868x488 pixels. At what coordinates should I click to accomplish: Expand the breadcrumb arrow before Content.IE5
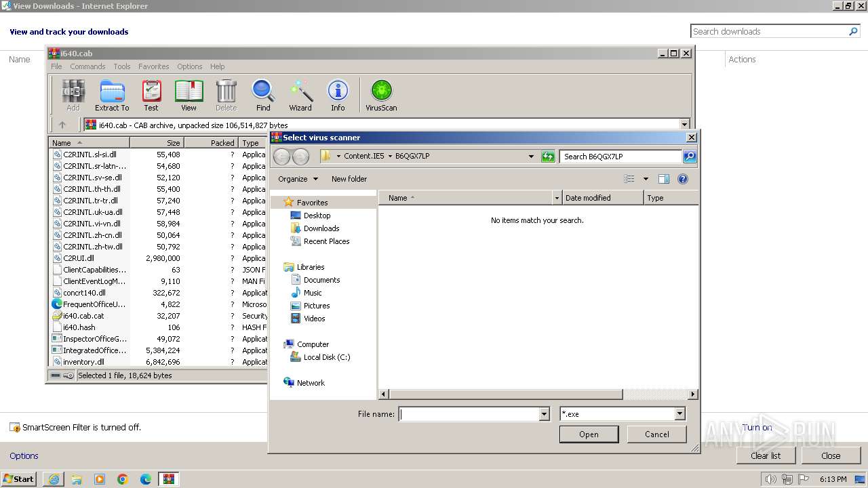tap(338, 157)
